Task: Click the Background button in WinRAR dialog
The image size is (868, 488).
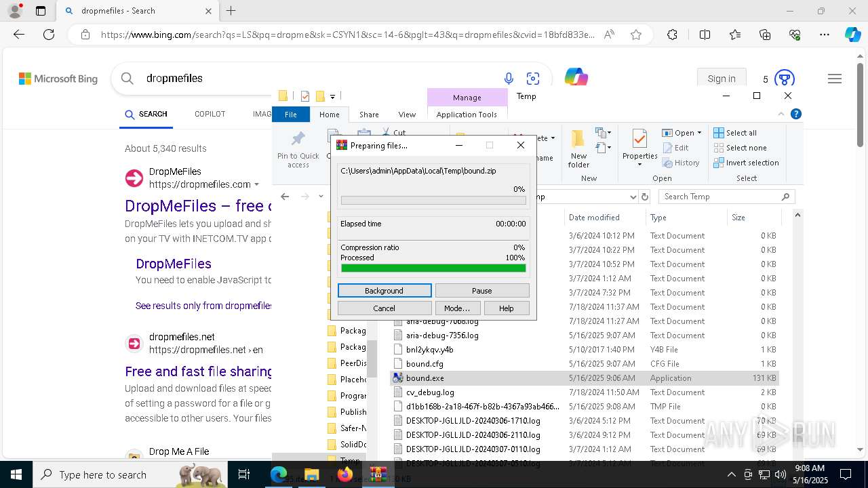Action: click(x=384, y=290)
